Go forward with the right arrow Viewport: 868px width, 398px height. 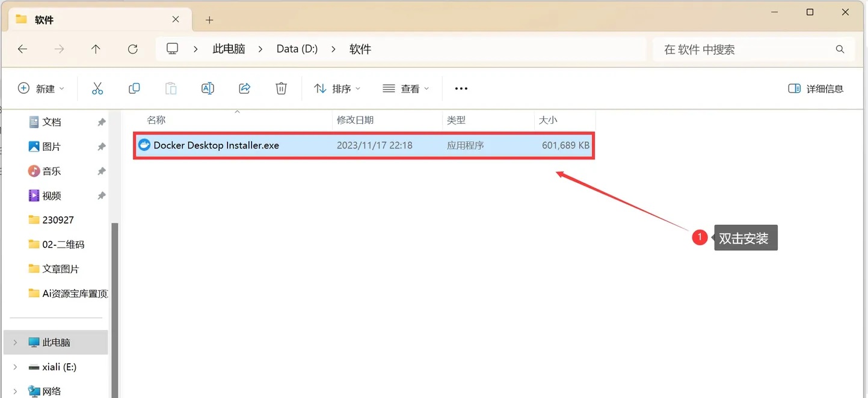pos(59,49)
